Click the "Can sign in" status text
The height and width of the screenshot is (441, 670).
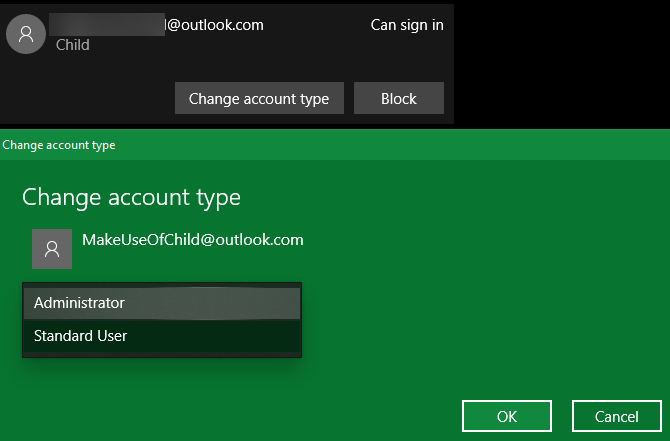click(407, 25)
